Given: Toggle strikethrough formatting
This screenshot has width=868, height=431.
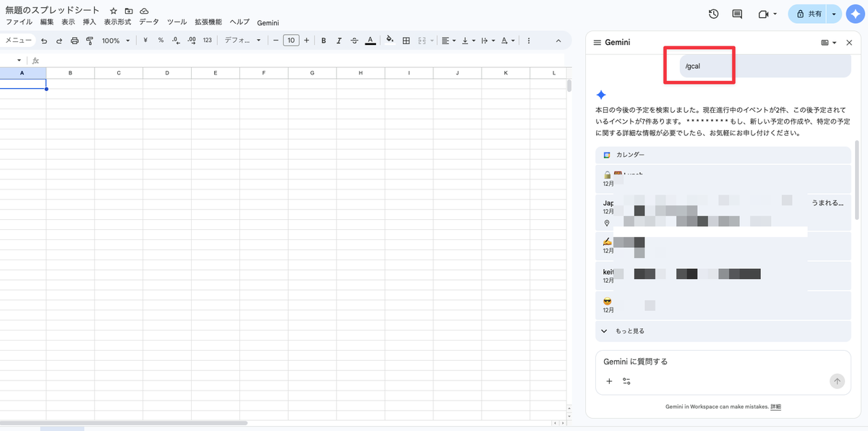Looking at the screenshot, I should [x=354, y=40].
